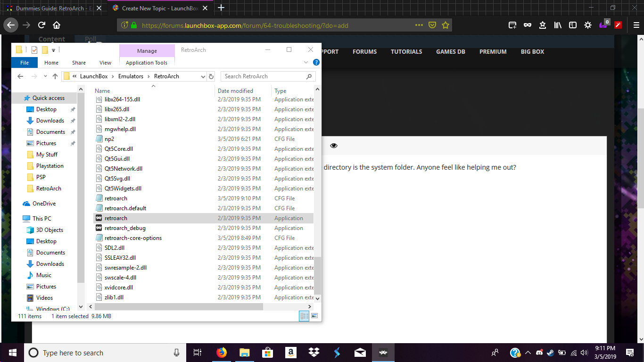Select the np2 CFG file
The width and height of the screenshot is (644, 362).
point(203,139)
